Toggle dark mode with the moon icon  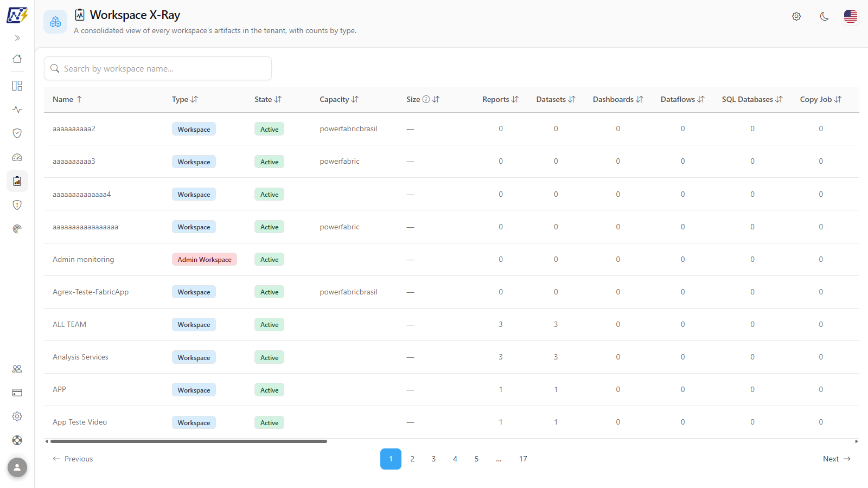(824, 16)
